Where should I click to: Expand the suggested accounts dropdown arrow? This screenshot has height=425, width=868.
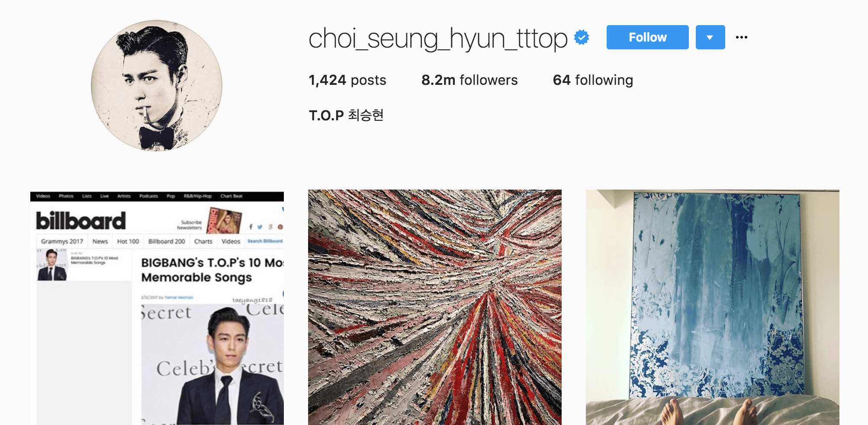coord(710,37)
